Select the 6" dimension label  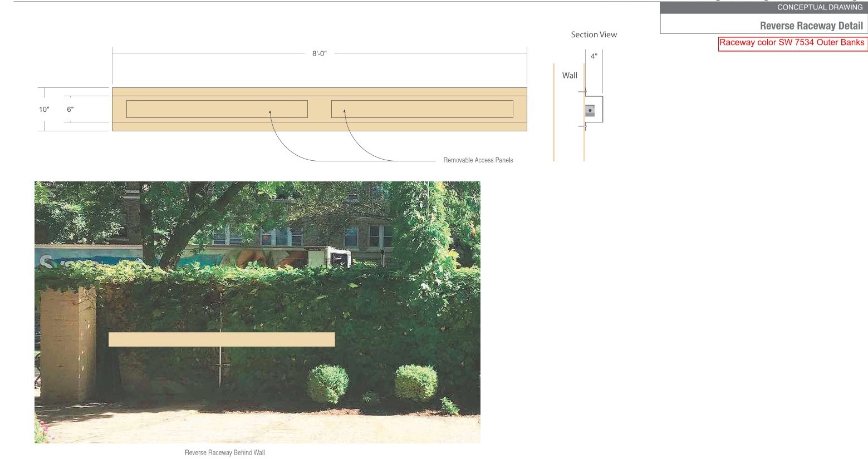(x=70, y=110)
